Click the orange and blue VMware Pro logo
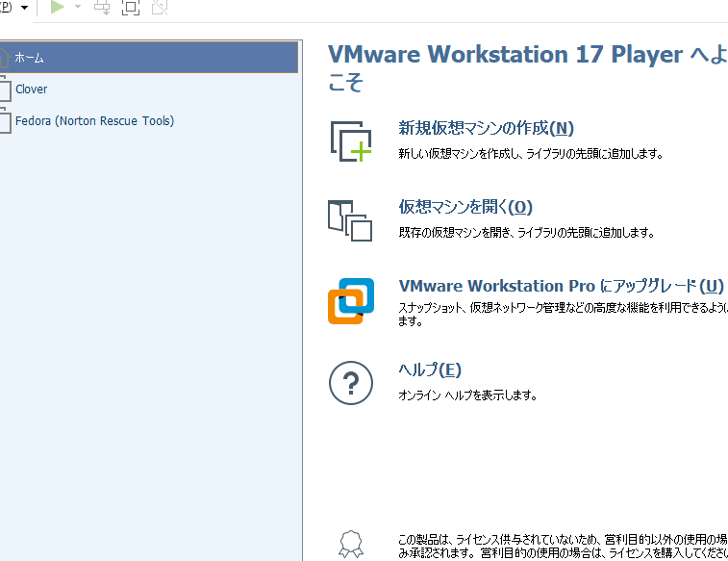This screenshot has height=561, width=728. point(351,301)
